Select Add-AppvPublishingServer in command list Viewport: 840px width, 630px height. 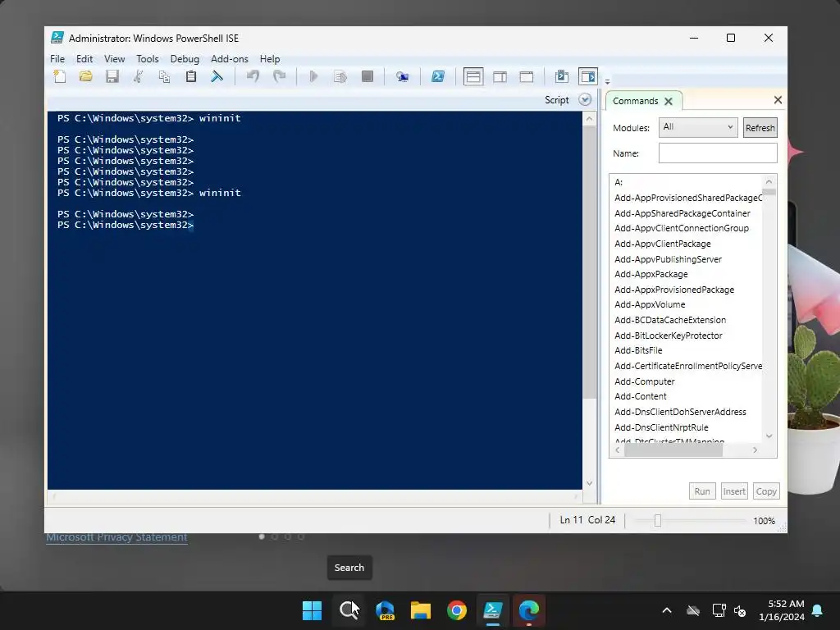pos(668,259)
